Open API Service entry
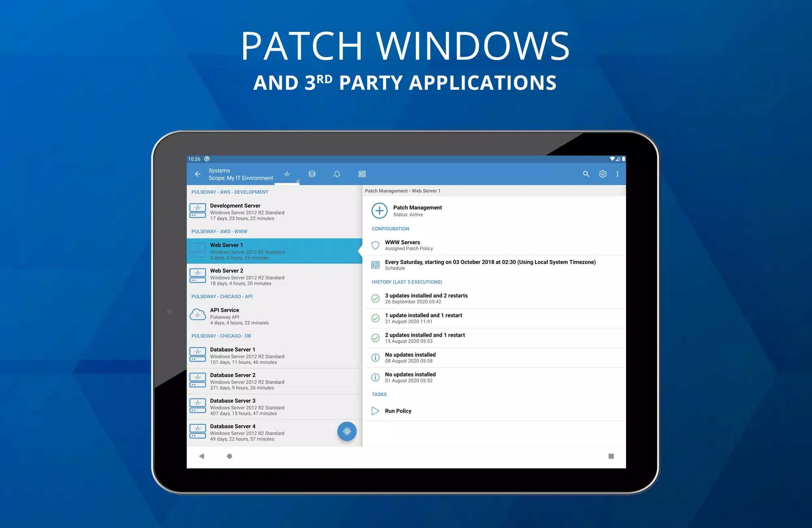 274,316
